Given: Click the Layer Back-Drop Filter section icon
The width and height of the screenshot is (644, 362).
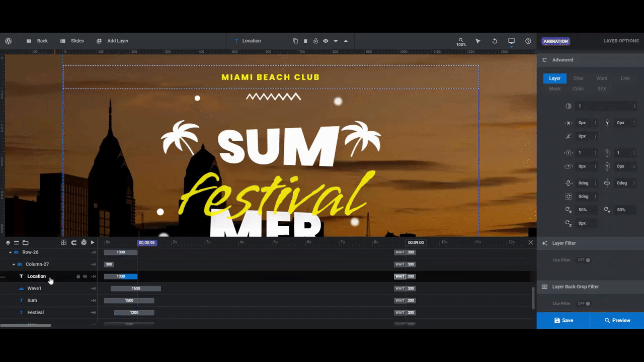Looking at the screenshot, I should coord(544,287).
